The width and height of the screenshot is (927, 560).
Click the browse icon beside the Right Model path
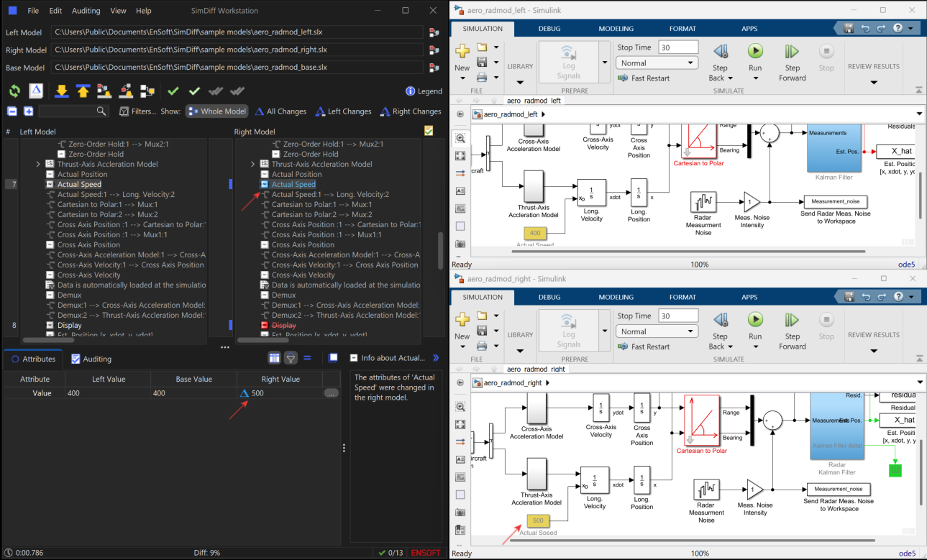click(x=434, y=50)
